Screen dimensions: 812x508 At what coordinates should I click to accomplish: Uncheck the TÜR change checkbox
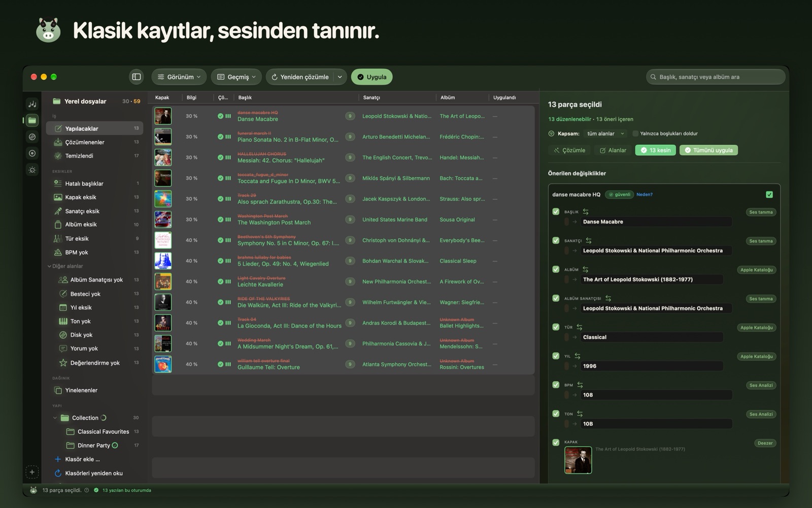tap(556, 327)
